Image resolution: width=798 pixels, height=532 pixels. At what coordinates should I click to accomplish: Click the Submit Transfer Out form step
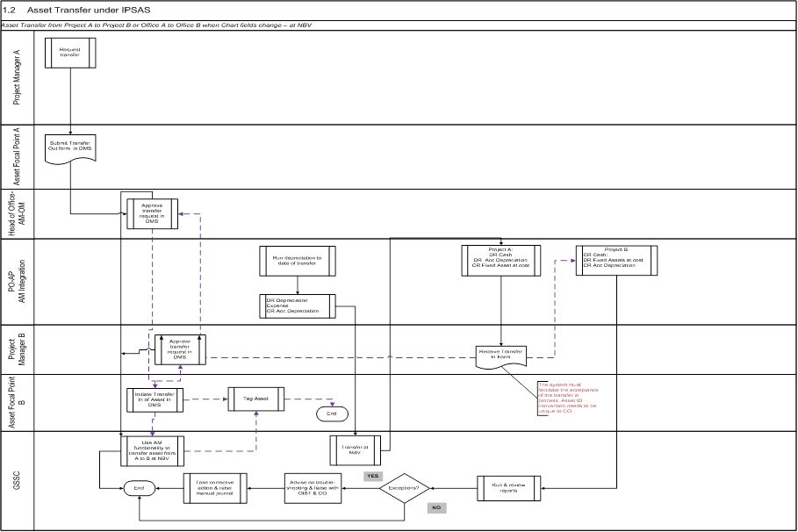pyautogui.click(x=68, y=145)
